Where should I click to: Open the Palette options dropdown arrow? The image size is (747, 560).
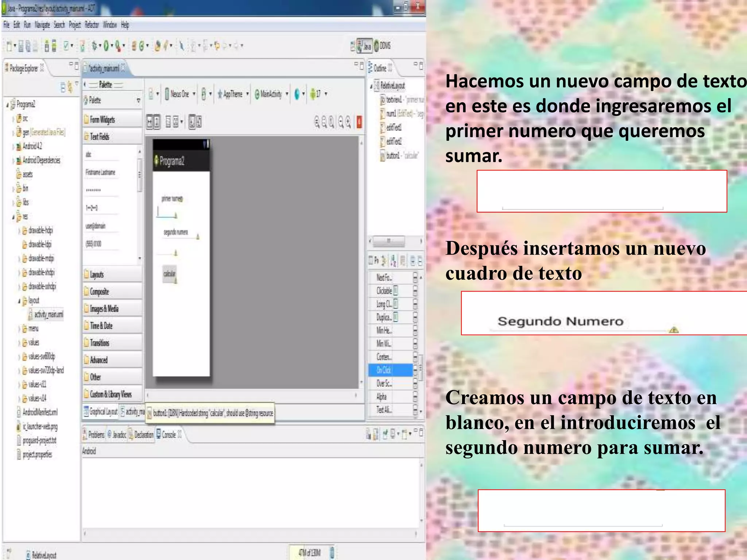[x=138, y=100]
